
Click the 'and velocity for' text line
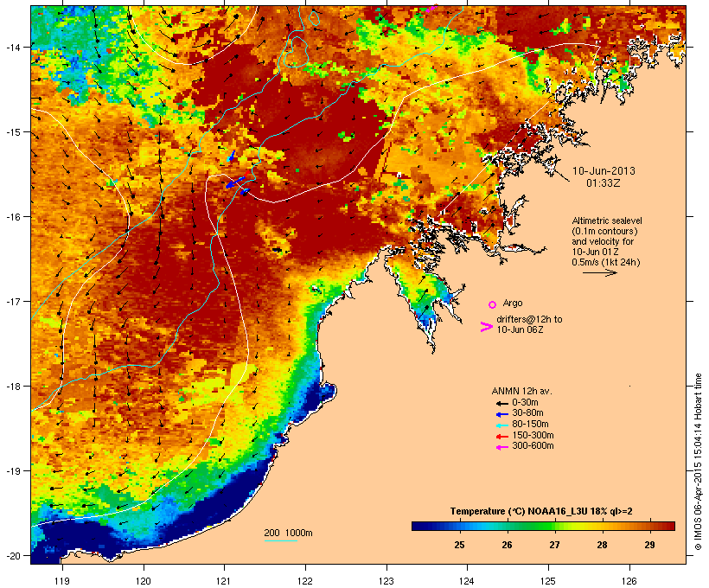[603, 241]
